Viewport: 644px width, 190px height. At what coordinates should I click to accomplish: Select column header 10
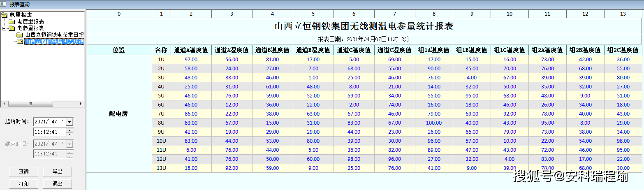(x=510, y=14)
